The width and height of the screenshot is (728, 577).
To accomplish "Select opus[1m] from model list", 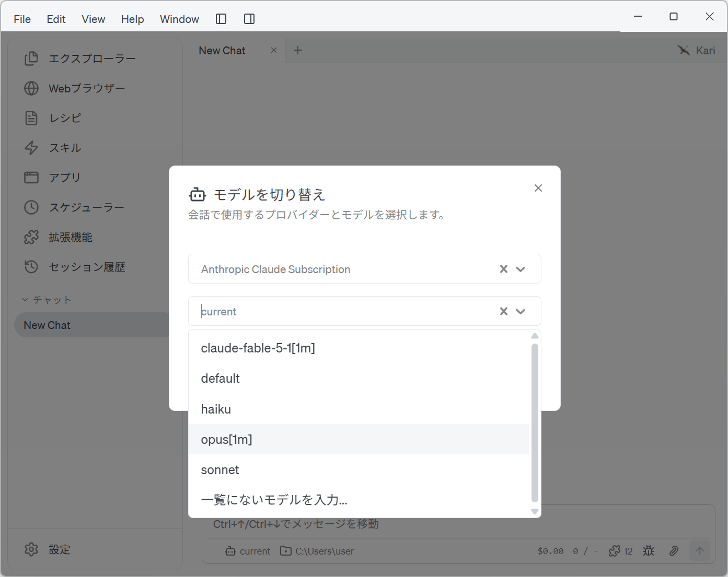I will coord(359,439).
